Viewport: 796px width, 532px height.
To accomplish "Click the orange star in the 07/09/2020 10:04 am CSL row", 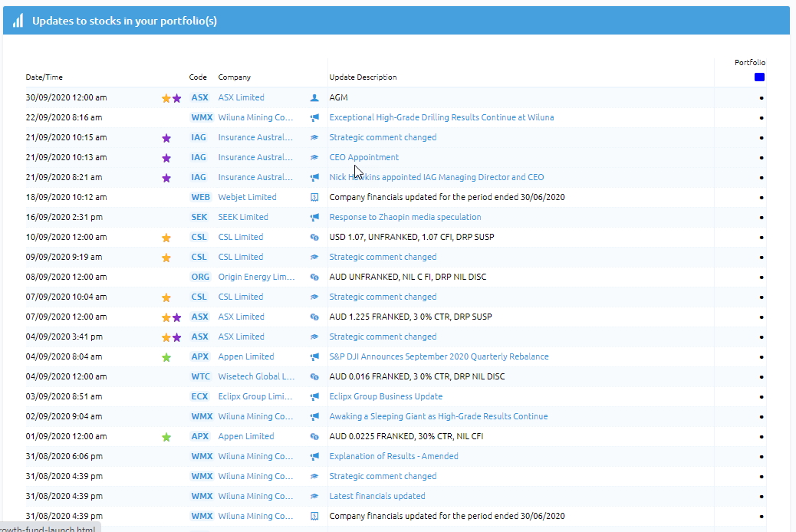I will pyautogui.click(x=166, y=297).
